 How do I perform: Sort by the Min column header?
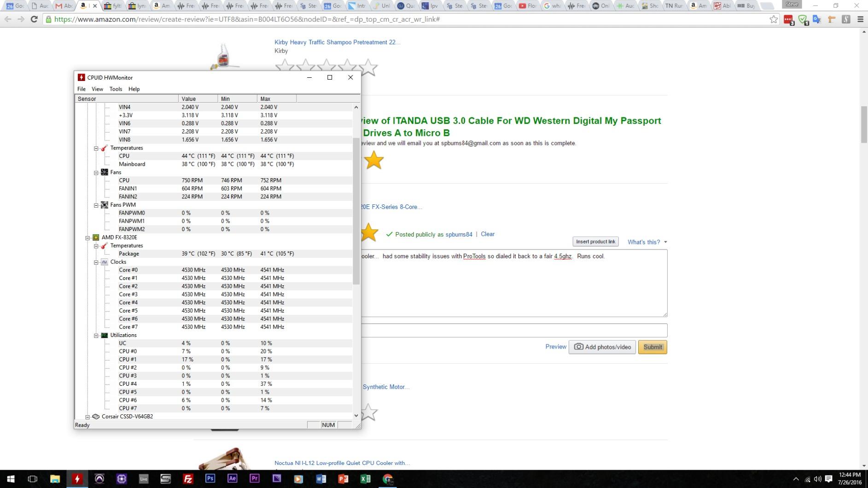coord(238,99)
